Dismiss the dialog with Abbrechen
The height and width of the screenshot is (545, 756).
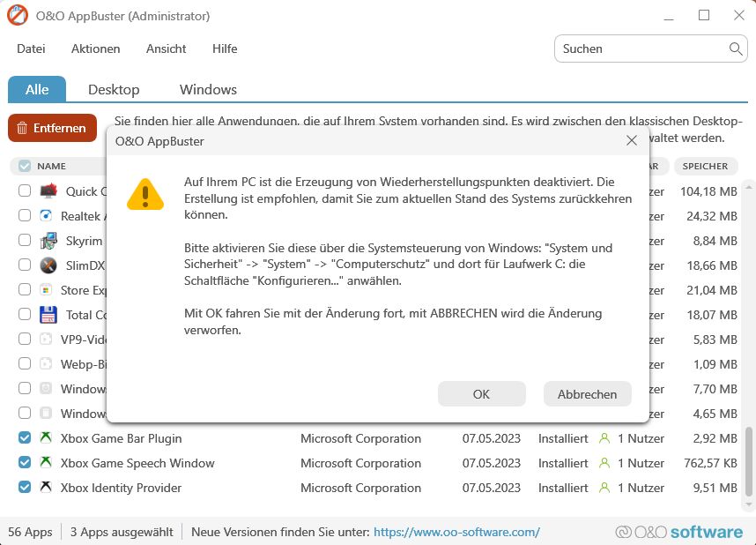[587, 393]
